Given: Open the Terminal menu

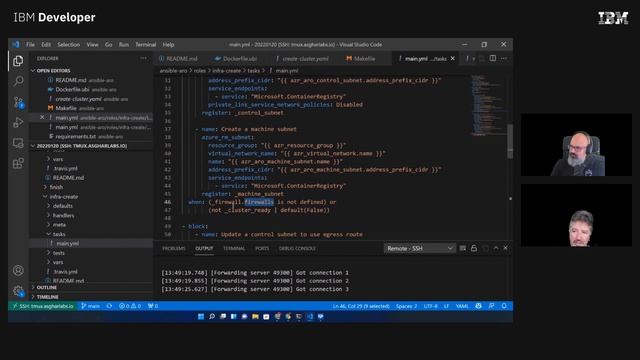Looking at the screenshot, I should coord(145,44).
